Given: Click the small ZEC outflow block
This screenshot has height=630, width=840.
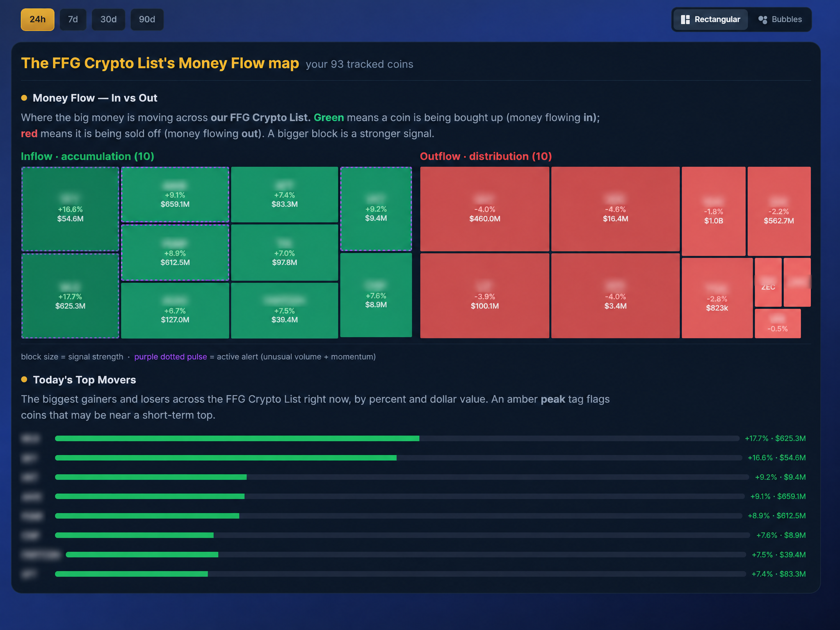Looking at the screenshot, I should [x=768, y=282].
